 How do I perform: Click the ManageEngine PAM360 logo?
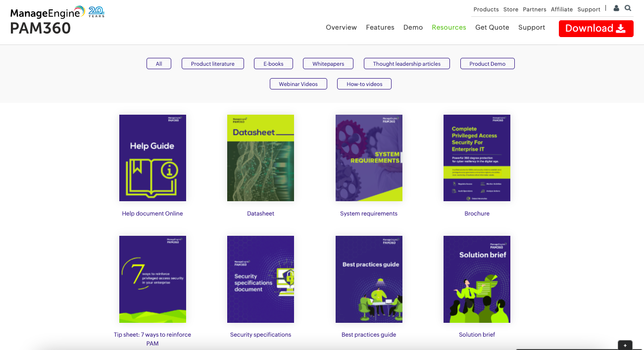click(48, 21)
